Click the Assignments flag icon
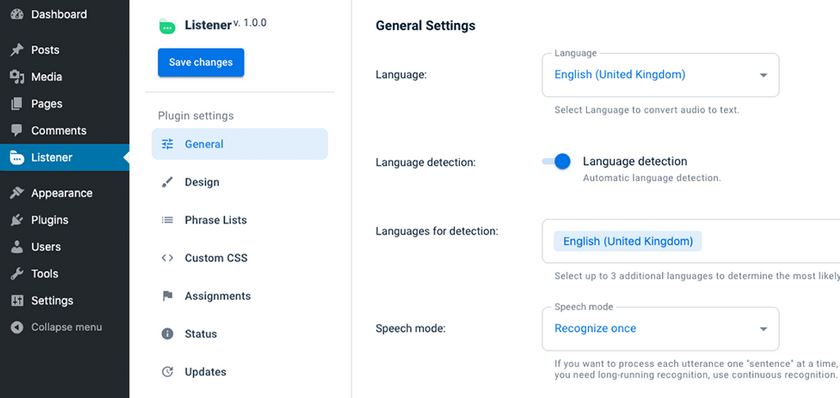The image size is (840, 398). click(x=168, y=296)
